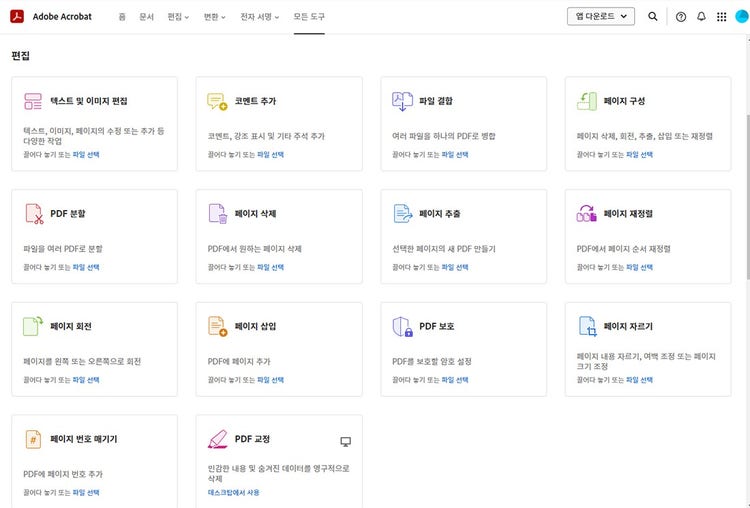The width and height of the screenshot is (750, 508).
Task: Click the 페이지 삭제 trash icon
Action: 218,214
